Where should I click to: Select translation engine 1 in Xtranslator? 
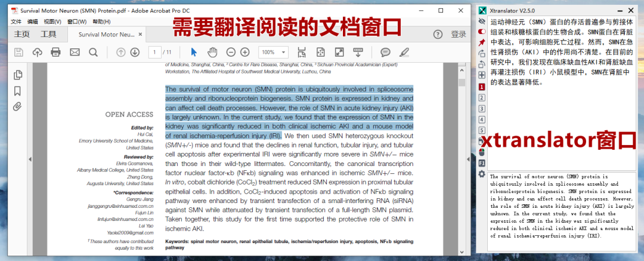point(482,87)
